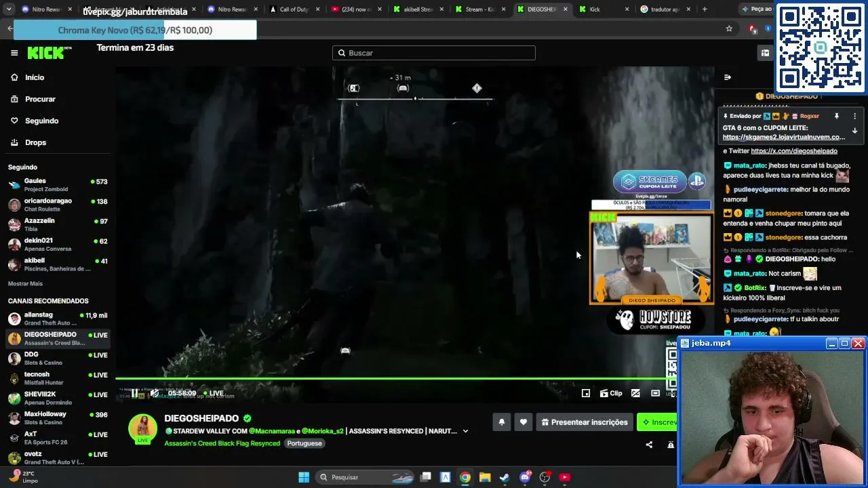Click the @Morioka_s2 mention in title
The image size is (868, 488).
coord(324,431)
